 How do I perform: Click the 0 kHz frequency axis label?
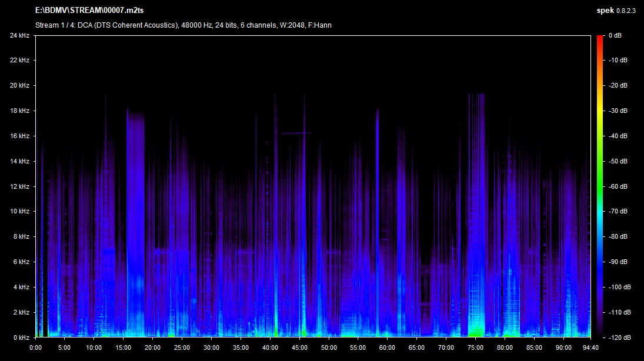(x=21, y=337)
